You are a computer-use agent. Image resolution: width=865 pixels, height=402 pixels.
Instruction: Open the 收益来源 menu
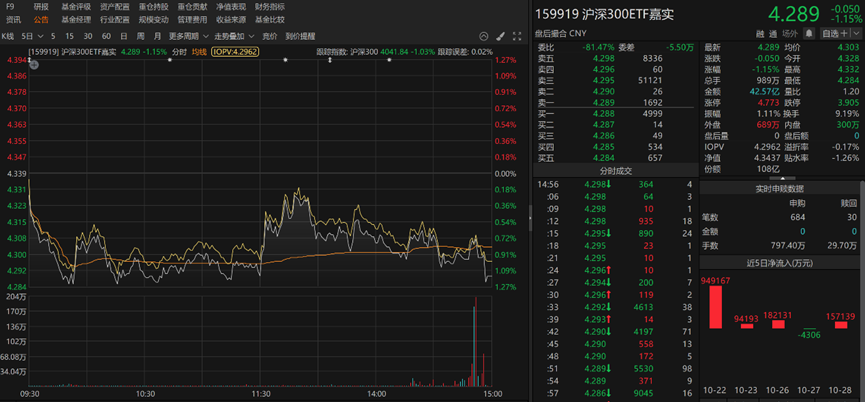click(231, 20)
